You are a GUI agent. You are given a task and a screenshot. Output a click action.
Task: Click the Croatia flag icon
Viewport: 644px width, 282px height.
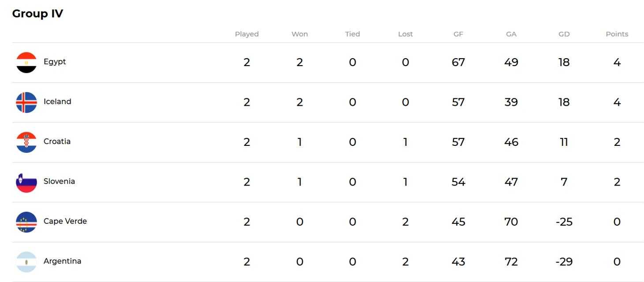[26, 142]
